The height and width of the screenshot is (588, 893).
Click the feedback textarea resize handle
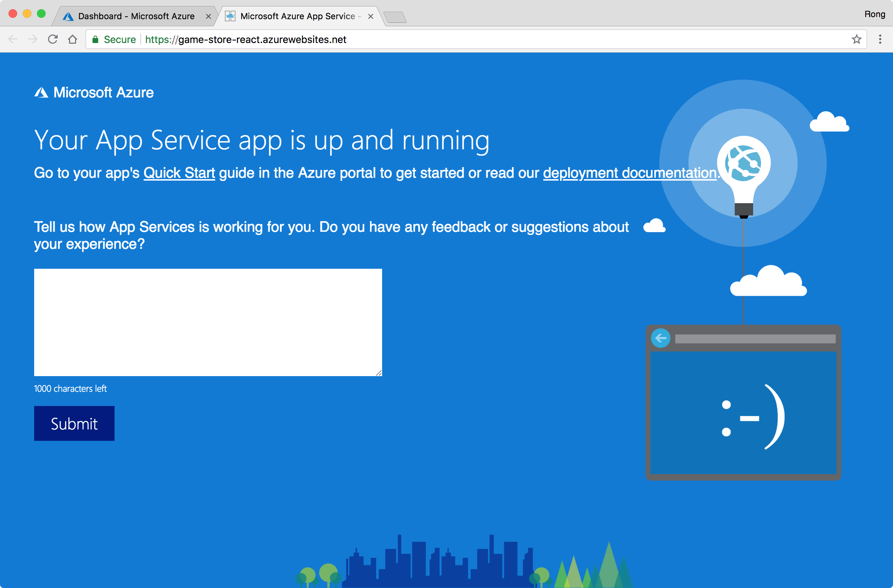379,373
